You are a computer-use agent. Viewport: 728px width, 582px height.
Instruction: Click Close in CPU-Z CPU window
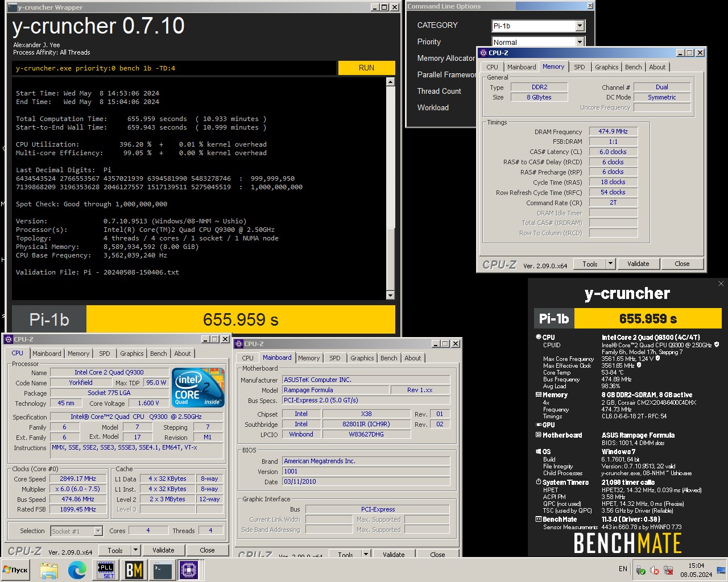(x=207, y=550)
